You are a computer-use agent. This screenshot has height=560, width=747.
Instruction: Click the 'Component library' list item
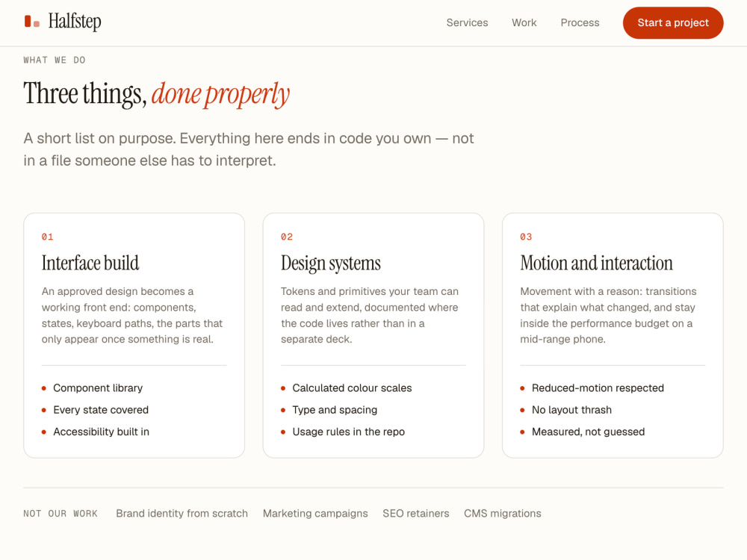point(98,388)
